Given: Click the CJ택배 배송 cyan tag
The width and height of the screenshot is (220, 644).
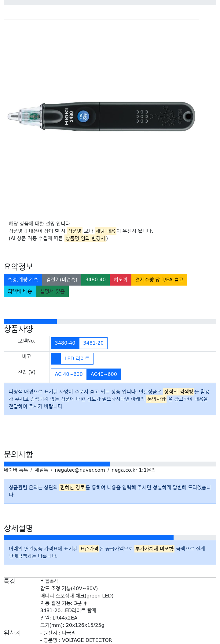Looking at the screenshot, I should tap(20, 291).
